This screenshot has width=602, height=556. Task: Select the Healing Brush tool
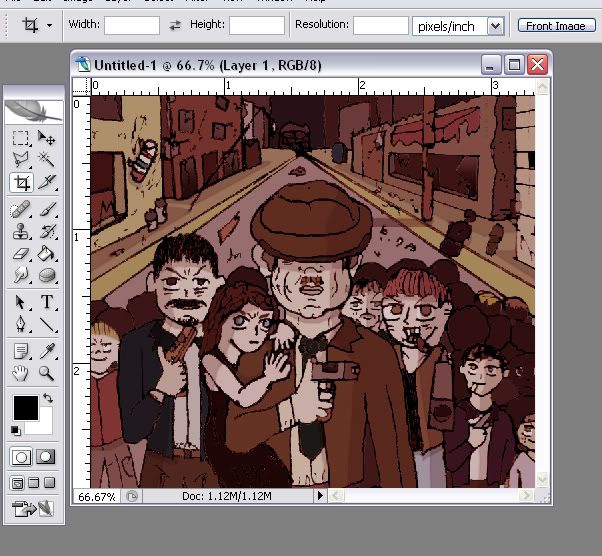click(x=20, y=209)
